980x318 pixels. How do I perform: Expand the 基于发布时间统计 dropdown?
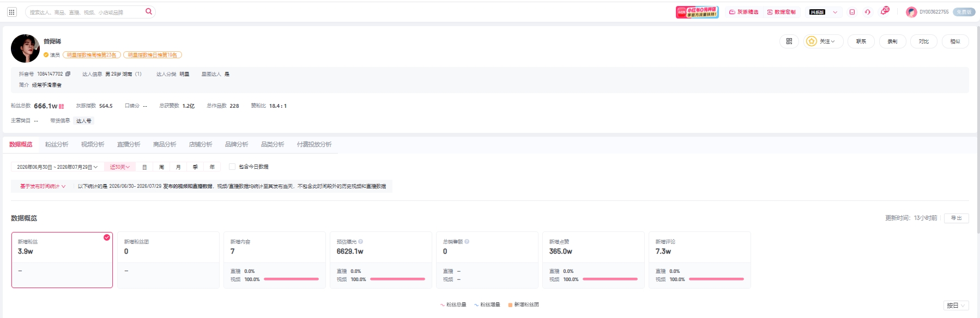(x=43, y=186)
